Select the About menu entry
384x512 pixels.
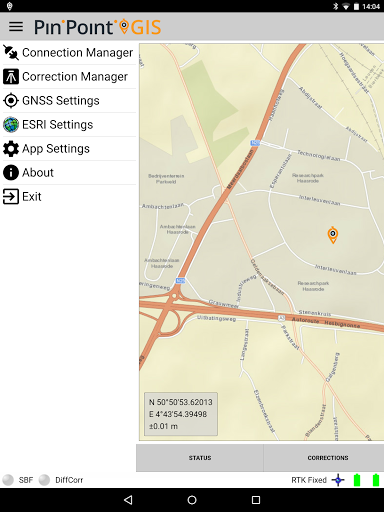(69, 173)
